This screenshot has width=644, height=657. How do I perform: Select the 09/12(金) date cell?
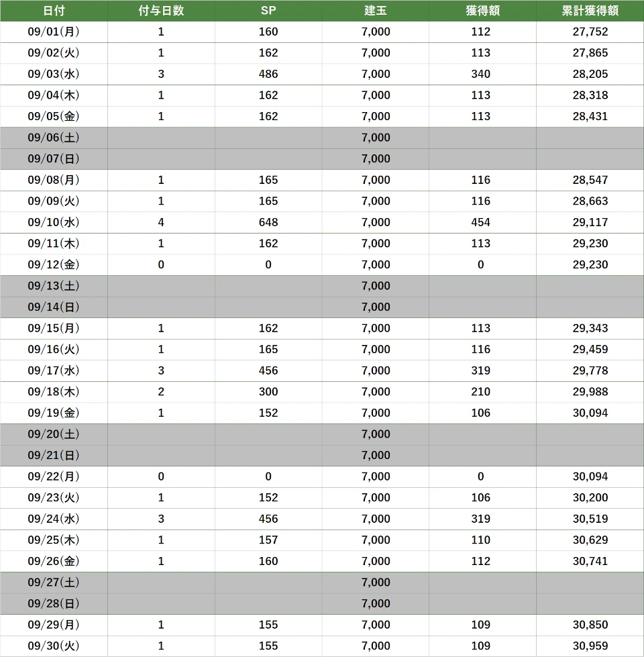tap(54, 264)
